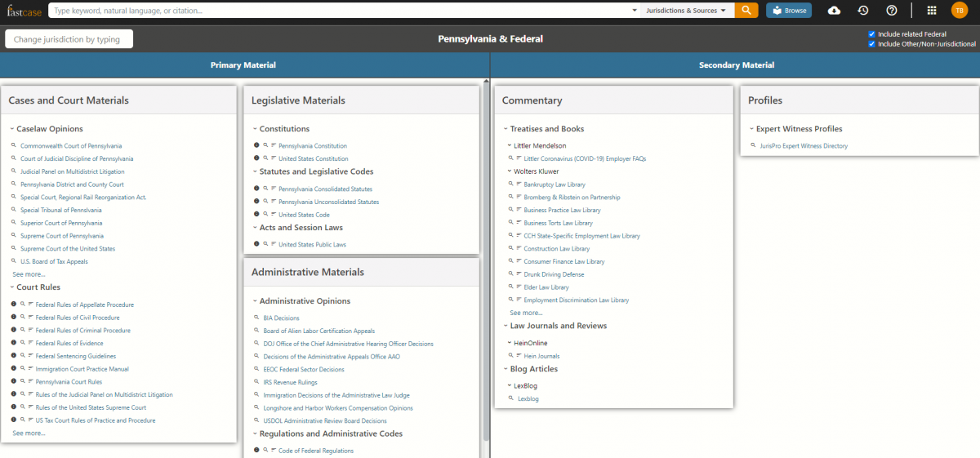980x458 pixels.
Task: Click search icon beside Federal Rules of Civil Procedure
Action: (23, 318)
